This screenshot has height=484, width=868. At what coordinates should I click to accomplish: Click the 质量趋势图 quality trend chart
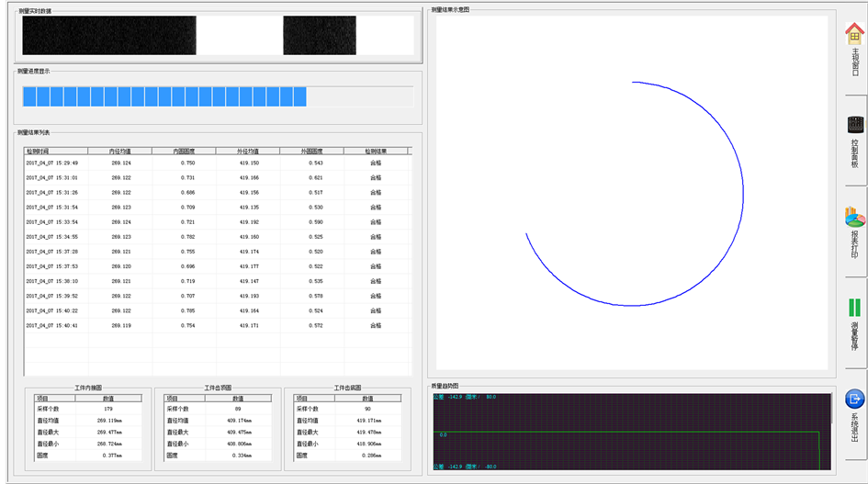pyautogui.click(x=632, y=432)
